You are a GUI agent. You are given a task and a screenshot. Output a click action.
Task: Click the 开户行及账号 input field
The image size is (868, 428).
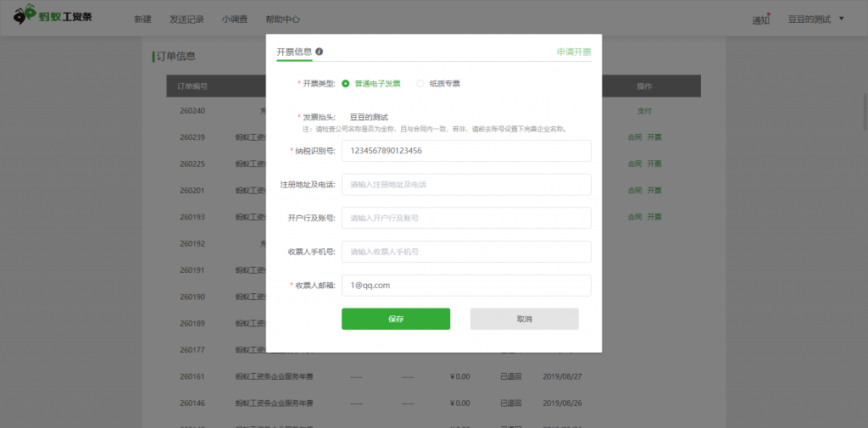click(465, 218)
